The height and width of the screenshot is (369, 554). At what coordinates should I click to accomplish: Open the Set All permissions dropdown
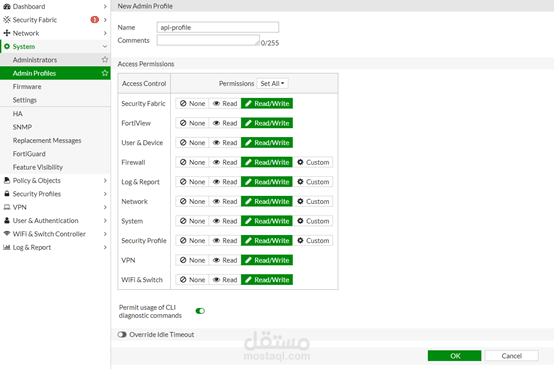click(272, 83)
